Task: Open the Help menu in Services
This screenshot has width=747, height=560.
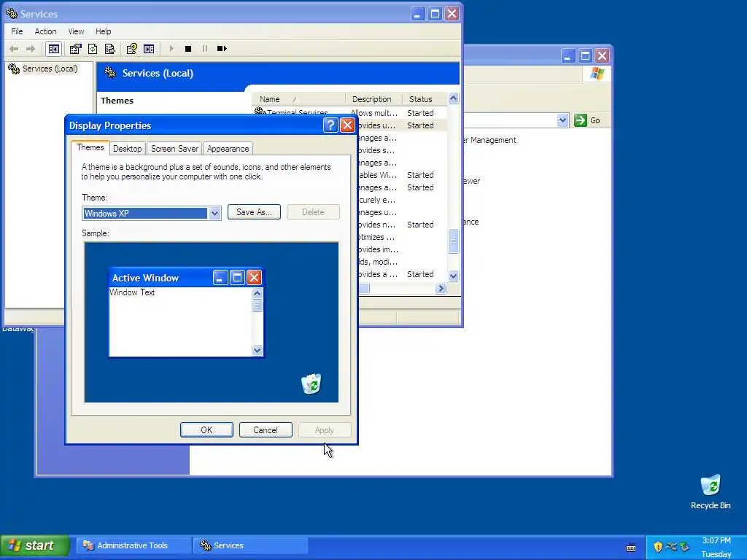Action: pos(104,31)
